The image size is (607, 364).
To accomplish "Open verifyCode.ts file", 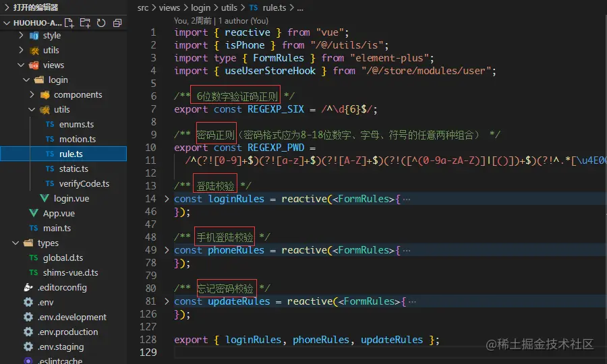I will tap(84, 183).
